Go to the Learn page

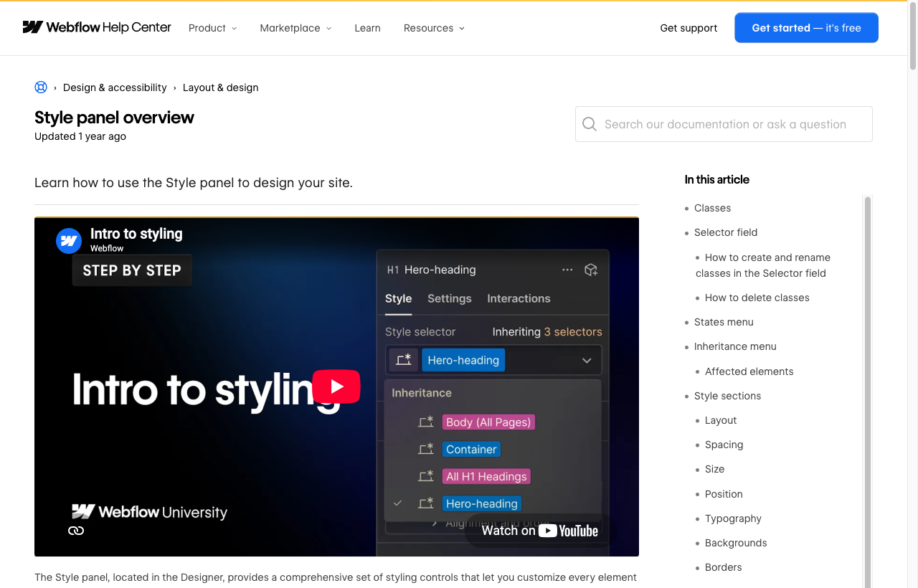pyautogui.click(x=367, y=28)
